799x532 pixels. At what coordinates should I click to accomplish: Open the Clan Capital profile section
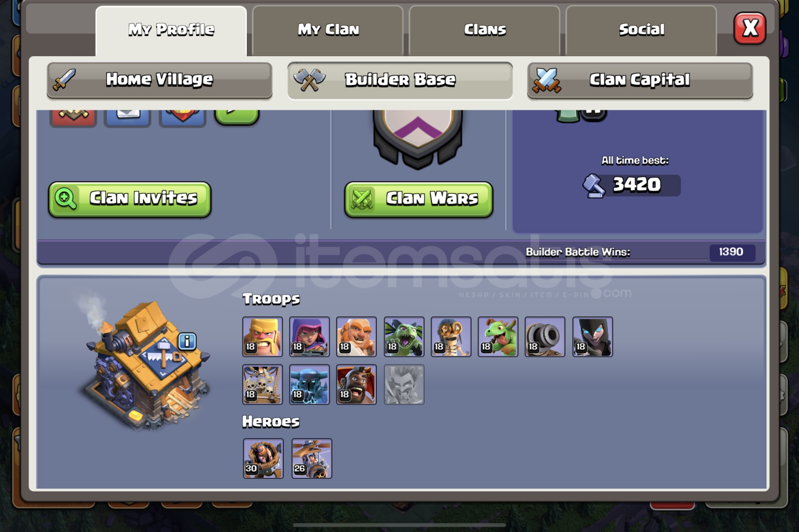(x=640, y=80)
